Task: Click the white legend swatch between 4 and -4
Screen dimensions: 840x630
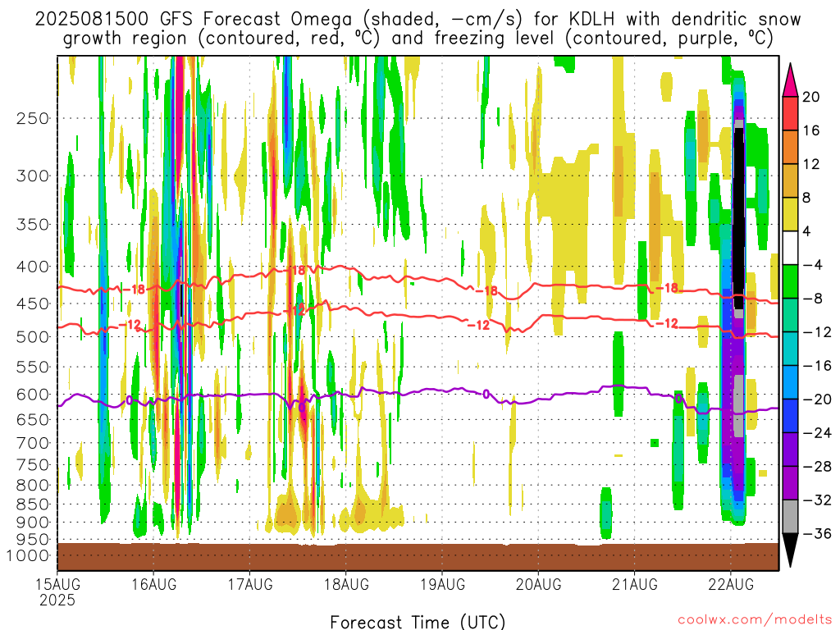Action: [x=790, y=248]
